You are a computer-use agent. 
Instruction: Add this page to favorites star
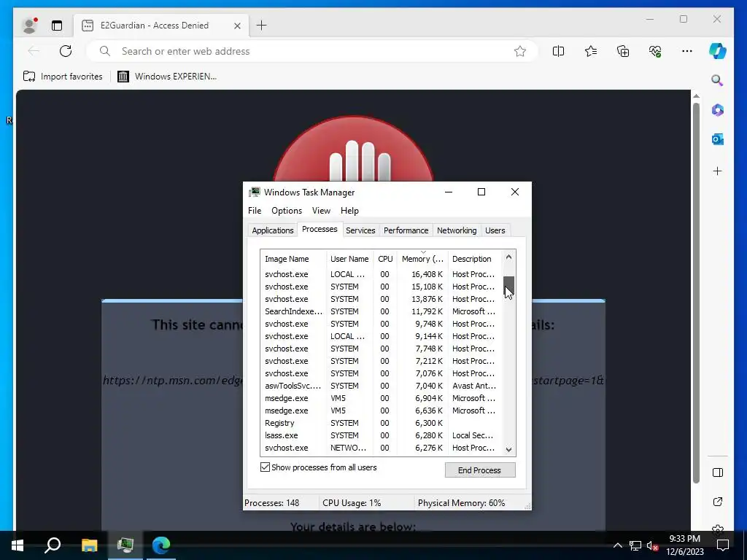point(519,52)
